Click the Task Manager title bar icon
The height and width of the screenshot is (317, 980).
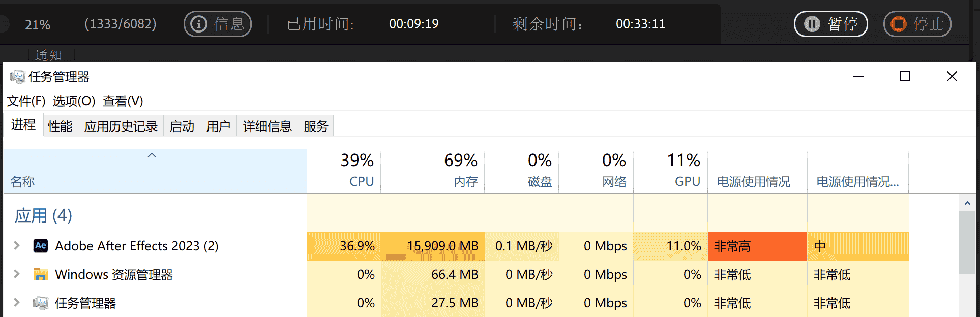17,77
